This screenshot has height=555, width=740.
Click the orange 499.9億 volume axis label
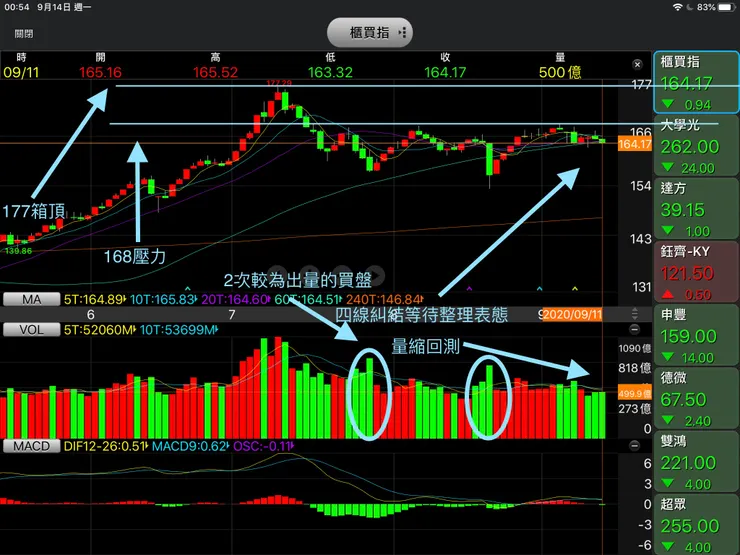tap(635, 393)
